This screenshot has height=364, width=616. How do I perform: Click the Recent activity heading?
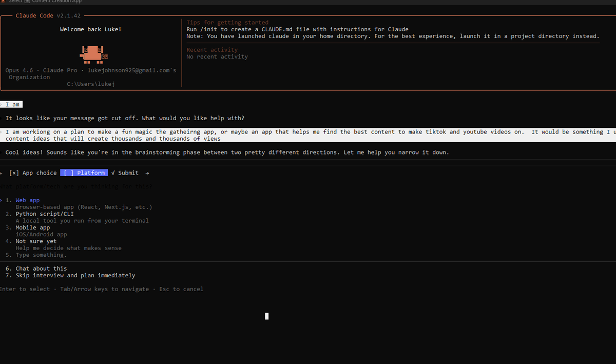(x=212, y=50)
